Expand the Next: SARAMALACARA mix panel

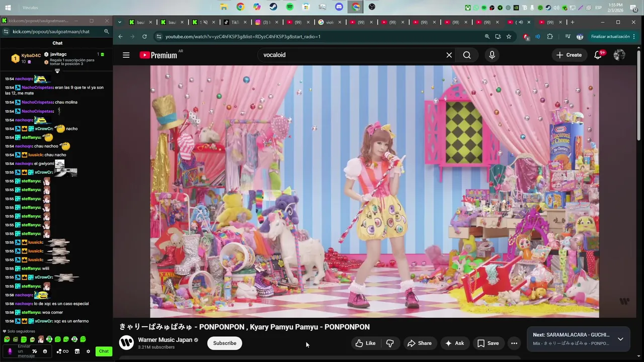tap(620, 339)
